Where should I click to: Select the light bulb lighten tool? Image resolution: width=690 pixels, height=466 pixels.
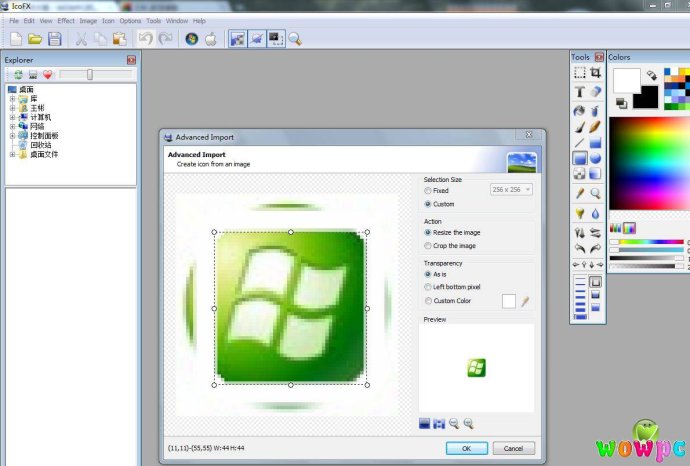(x=580, y=213)
